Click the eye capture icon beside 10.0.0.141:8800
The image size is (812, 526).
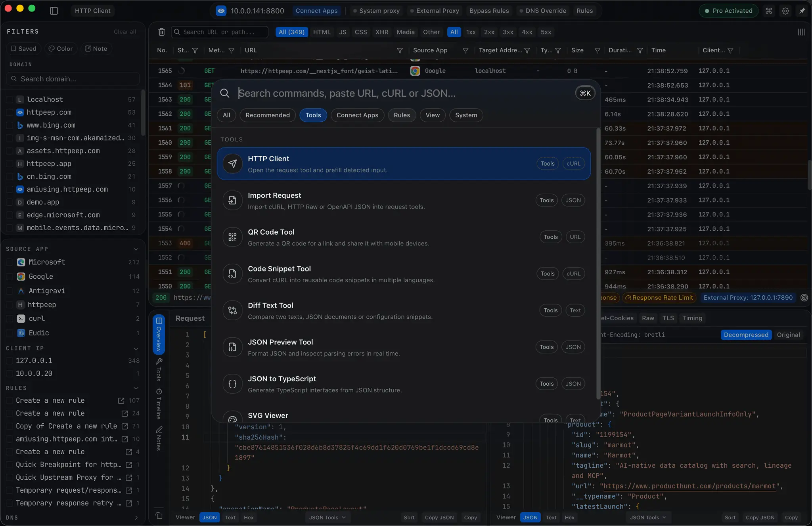pyautogui.click(x=221, y=11)
